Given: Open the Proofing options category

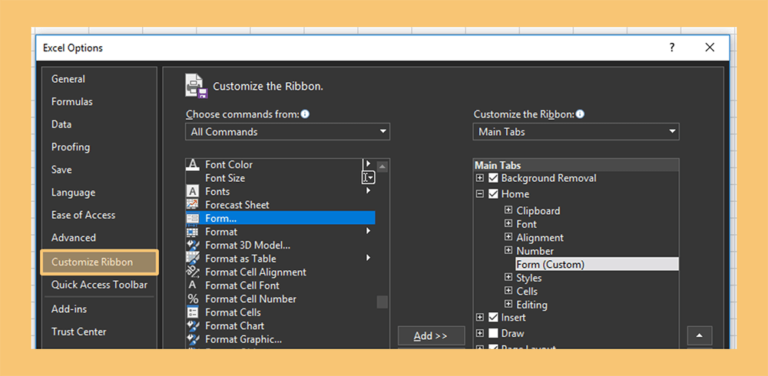Looking at the screenshot, I should [x=71, y=147].
